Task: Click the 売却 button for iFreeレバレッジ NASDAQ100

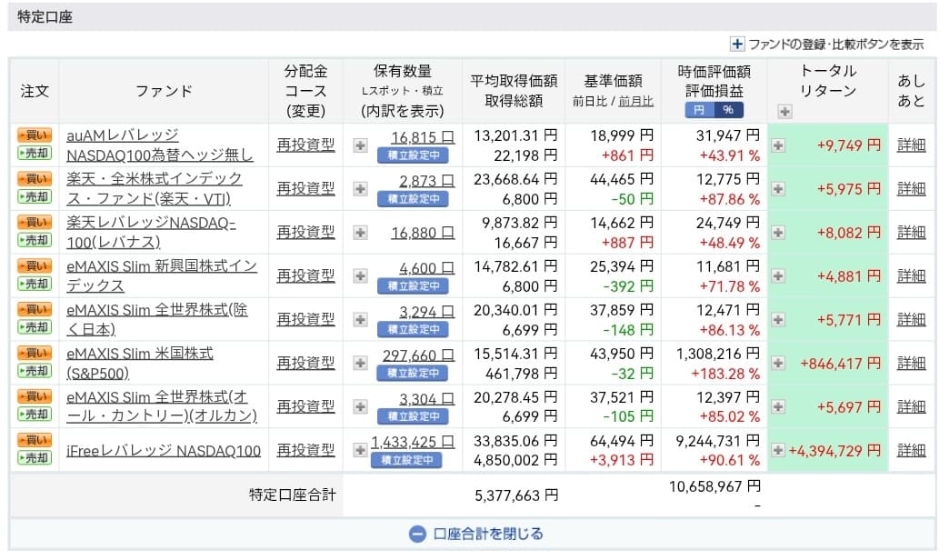Action: [x=35, y=458]
